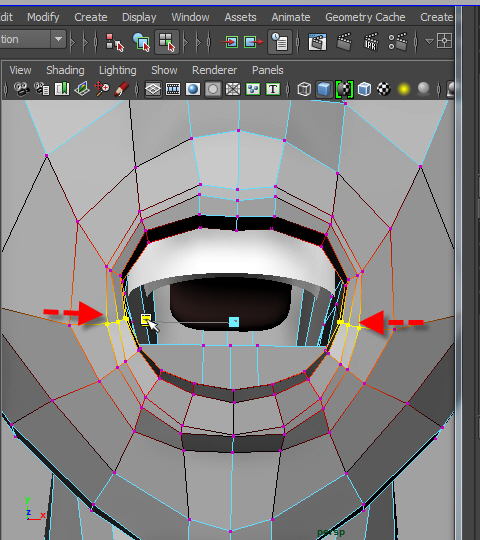Render the current frame
The width and height of the screenshot is (480, 540).
tap(344, 42)
